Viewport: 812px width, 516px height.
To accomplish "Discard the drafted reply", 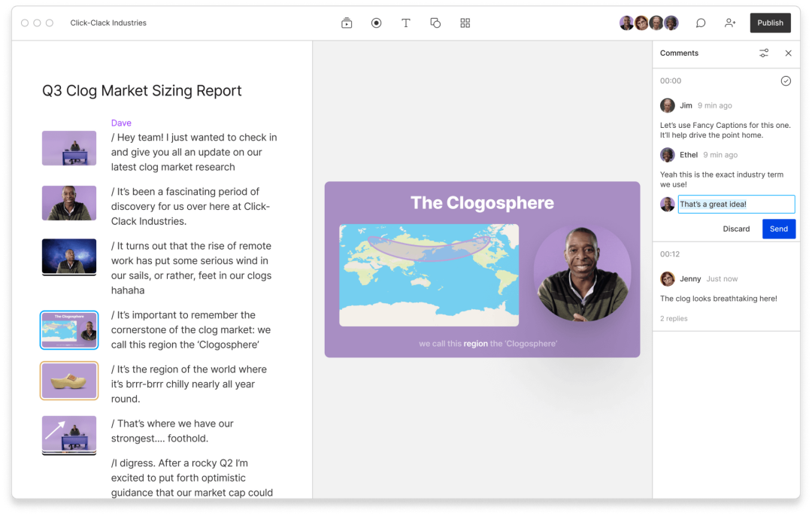I will click(736, 229).
